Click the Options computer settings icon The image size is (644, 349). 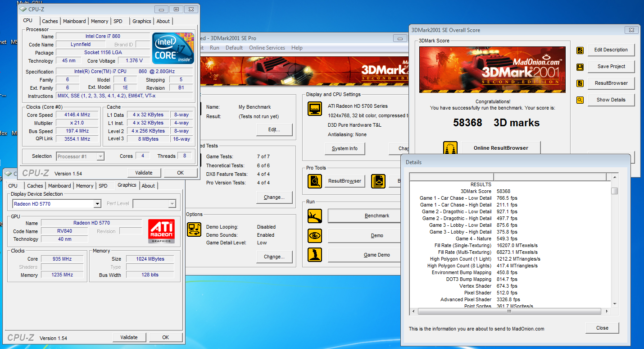pos(194,230)
